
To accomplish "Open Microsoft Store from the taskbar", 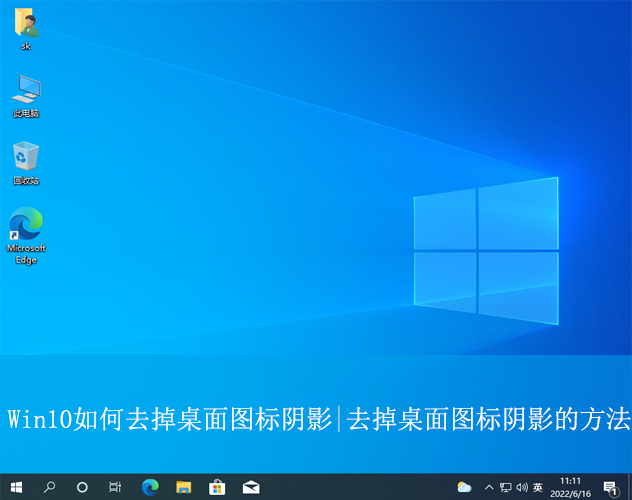I will coord(216,487).
